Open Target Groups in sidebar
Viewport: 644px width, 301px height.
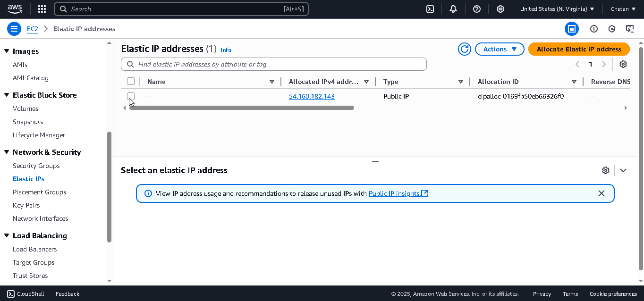click(x=34, y=262)
